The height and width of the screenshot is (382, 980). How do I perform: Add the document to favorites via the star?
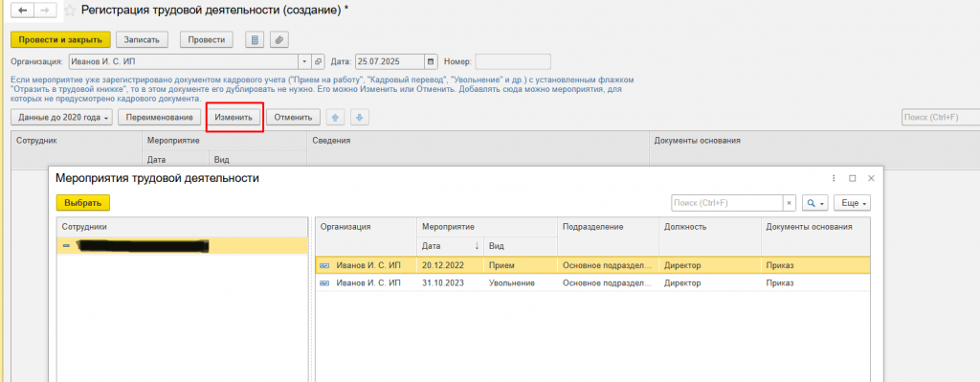(71, 11)
